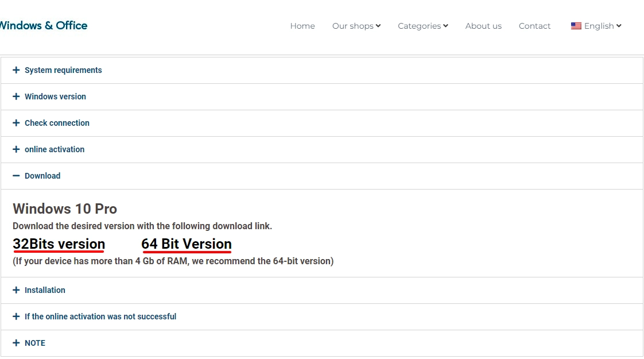Expand the 'If the online activation was not successful' section

click(100, 316)
